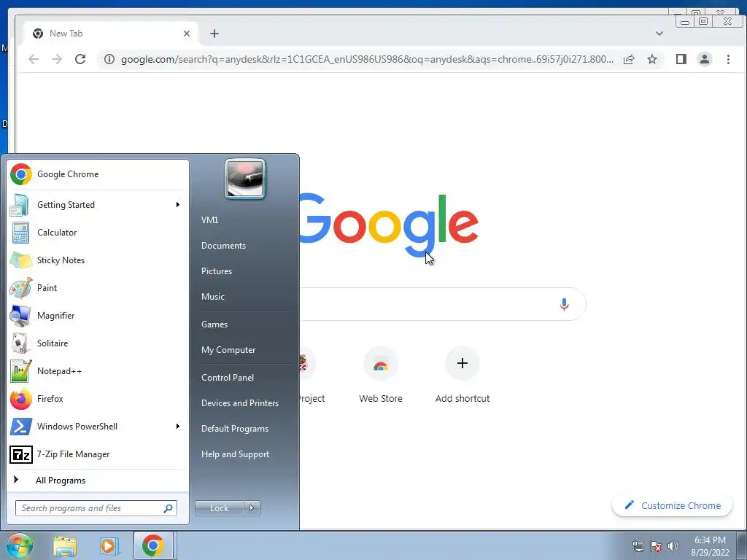
Task: Show All Programs list
Action: click(x=98, y=481)
